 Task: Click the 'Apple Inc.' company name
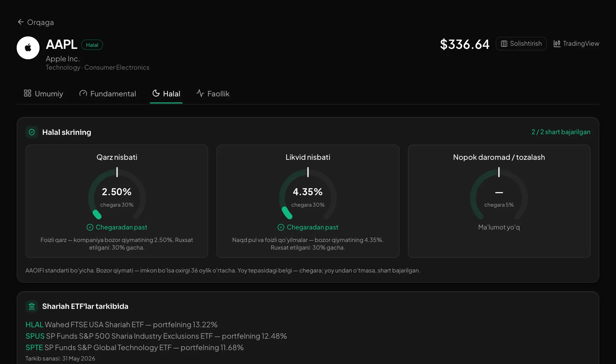pos(63,59)
